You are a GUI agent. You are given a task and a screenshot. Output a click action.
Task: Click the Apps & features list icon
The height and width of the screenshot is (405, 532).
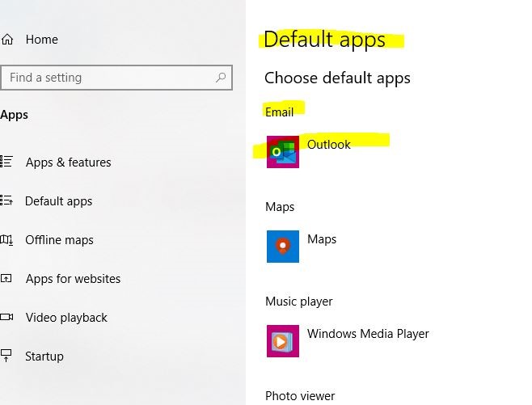coord(6,162)
